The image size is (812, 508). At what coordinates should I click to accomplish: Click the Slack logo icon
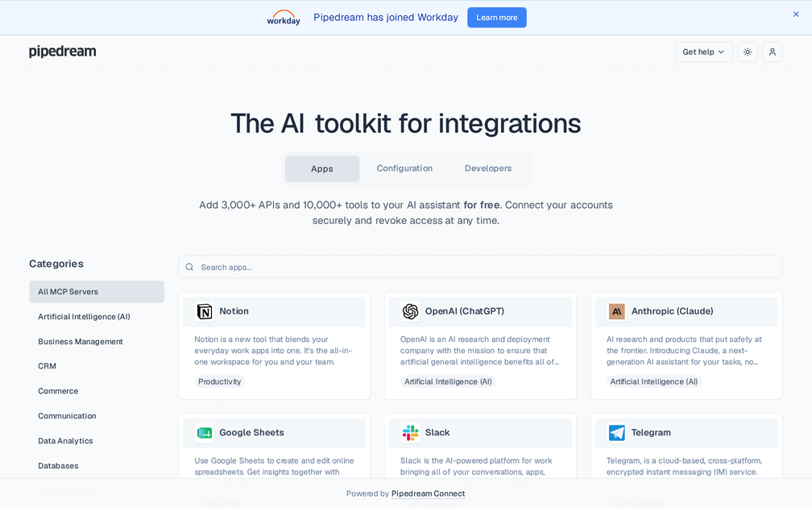[x=410, y=433]
